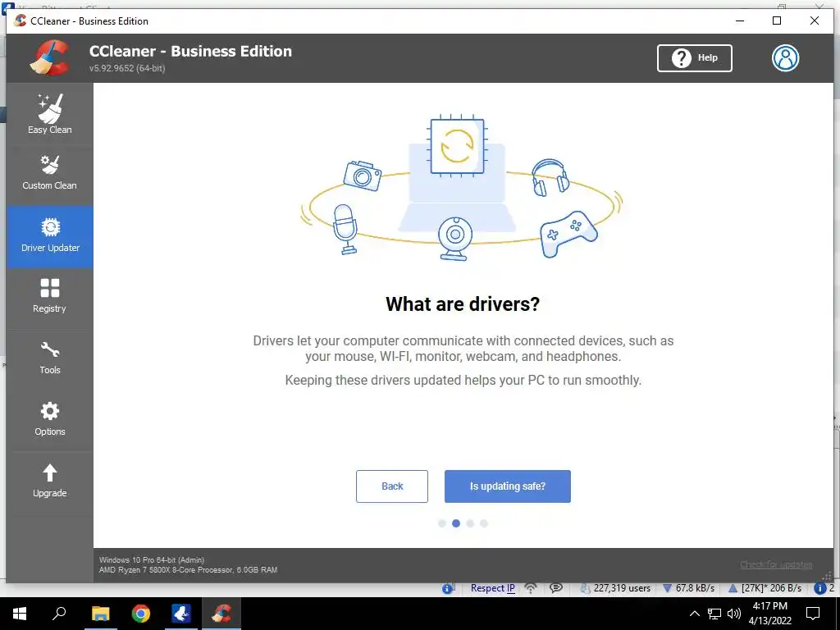Open the volume control in system tray
840x630 pixels.
tap(734, 614)
